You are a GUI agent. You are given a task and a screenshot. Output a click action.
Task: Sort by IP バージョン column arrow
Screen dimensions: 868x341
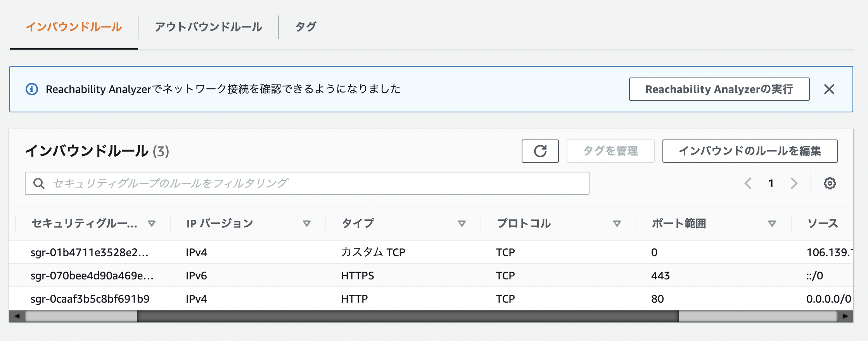tap(307, 224)
